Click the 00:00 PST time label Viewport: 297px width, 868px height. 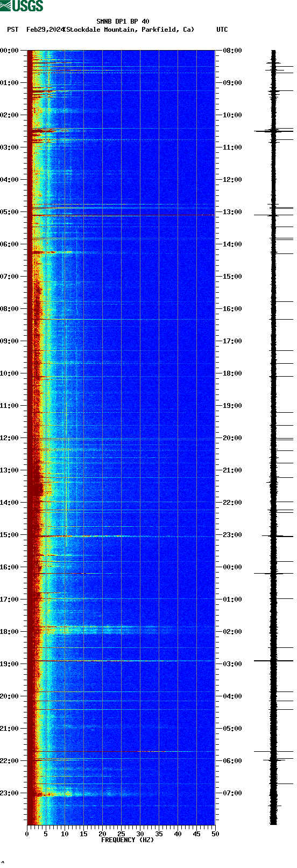[x=9, y=51]
